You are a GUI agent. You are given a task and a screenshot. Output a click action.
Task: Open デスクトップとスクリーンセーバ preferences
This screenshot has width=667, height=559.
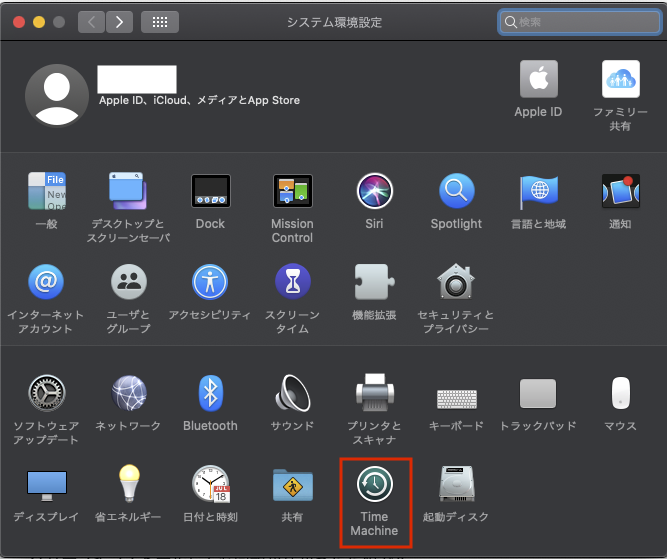(128, 191)
